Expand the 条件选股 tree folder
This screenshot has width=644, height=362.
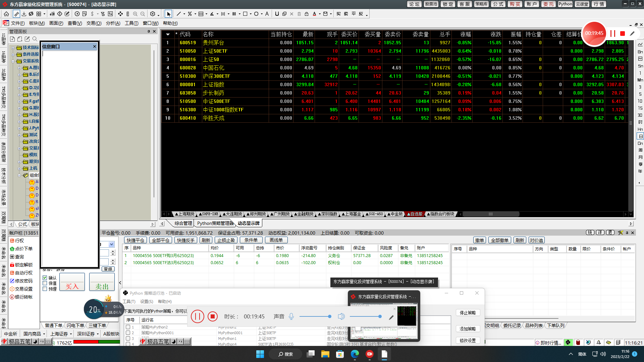13,54
